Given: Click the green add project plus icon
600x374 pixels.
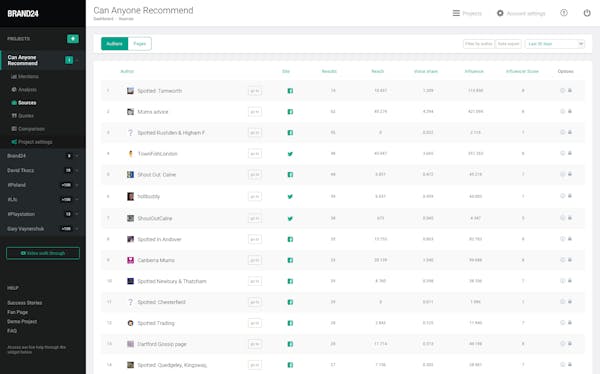Looking at the screenshot, I should tap(73, 39).
